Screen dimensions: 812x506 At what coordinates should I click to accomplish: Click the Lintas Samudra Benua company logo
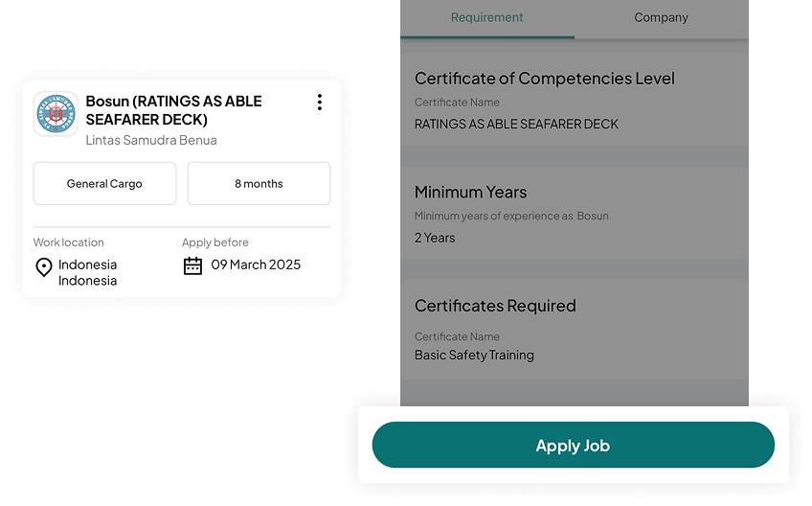point(56,114)
